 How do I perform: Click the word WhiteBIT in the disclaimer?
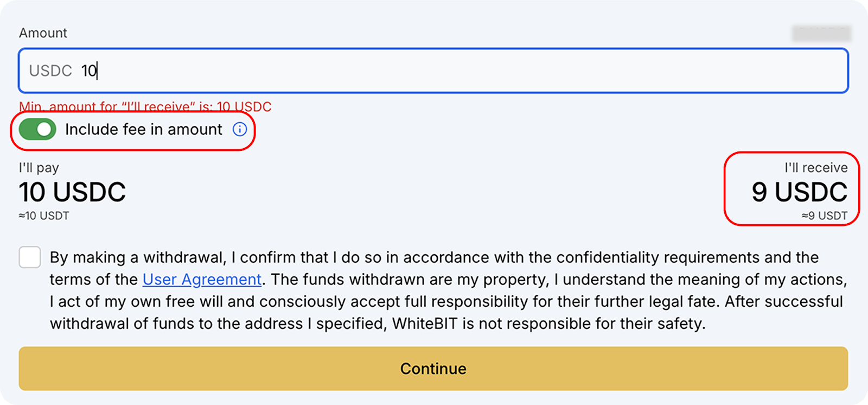pyautogui.click(x=425, y=324)
